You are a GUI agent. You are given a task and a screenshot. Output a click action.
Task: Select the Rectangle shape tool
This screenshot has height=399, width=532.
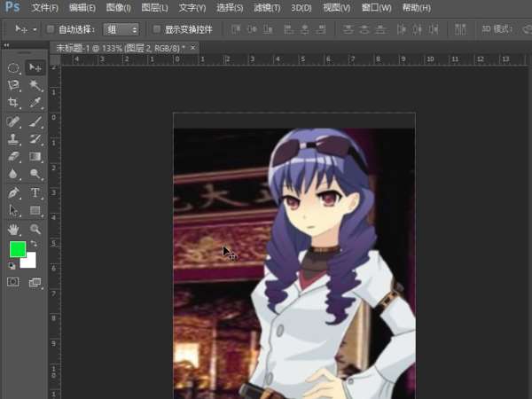(x=35, y=210)
